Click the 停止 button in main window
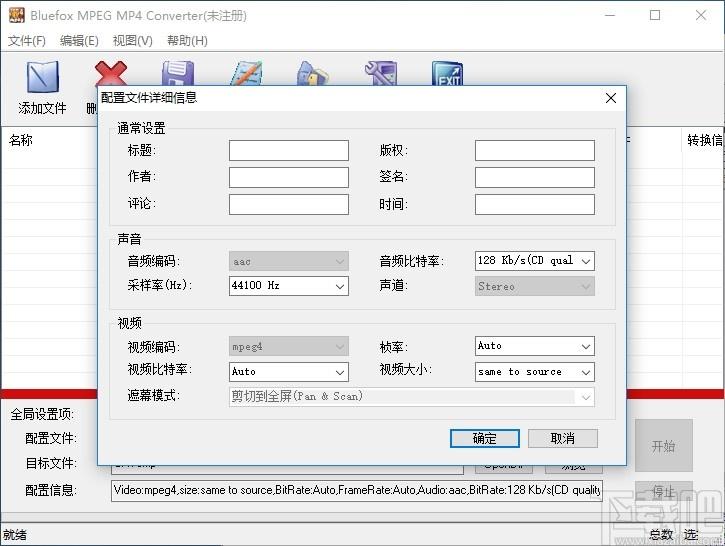725x546 pixels. pyautogui.click(x=664, y=491)
